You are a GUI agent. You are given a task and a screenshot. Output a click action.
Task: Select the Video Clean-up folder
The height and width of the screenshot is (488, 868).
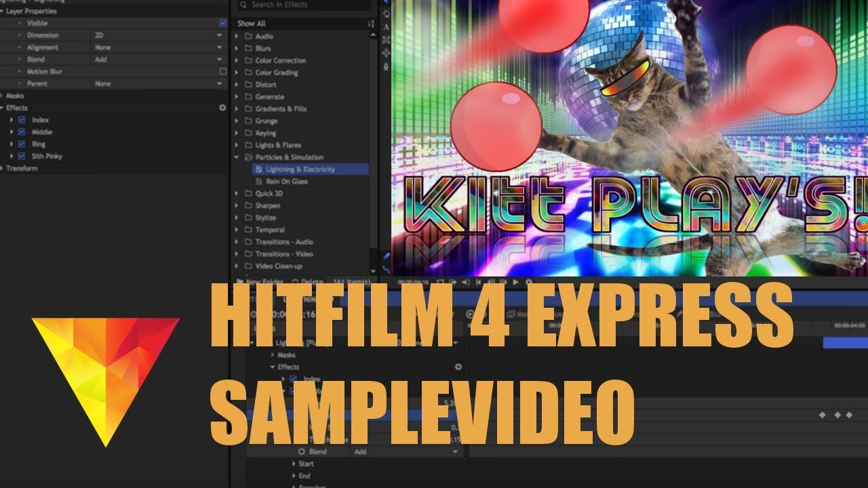(x=278, y=266)
